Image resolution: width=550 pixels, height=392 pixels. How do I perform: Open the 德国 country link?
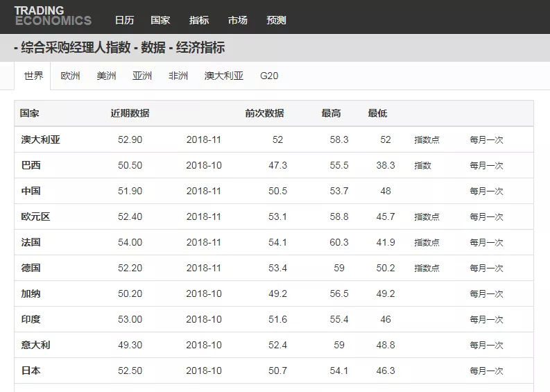(x=31, y=268)
